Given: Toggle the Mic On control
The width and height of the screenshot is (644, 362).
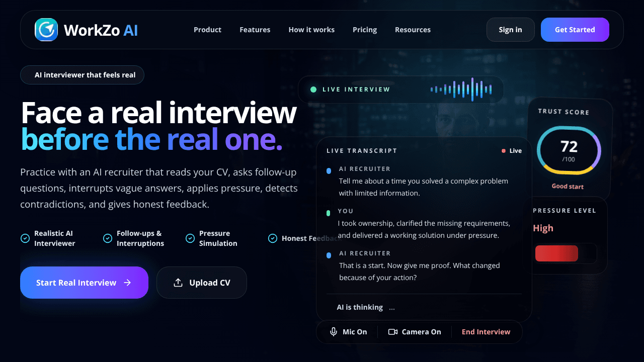Looking at the screenshot, I should pyautogui.click(x=348, y=332).
